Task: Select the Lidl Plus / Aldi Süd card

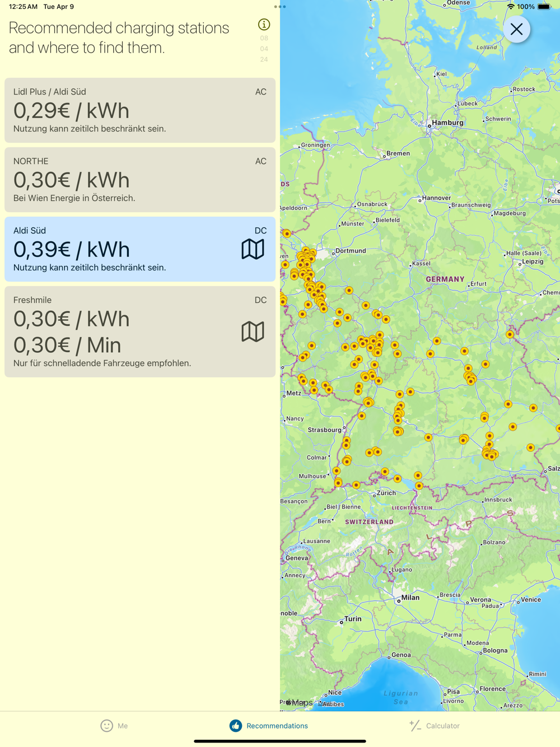Action: click(x=140, y=110)
